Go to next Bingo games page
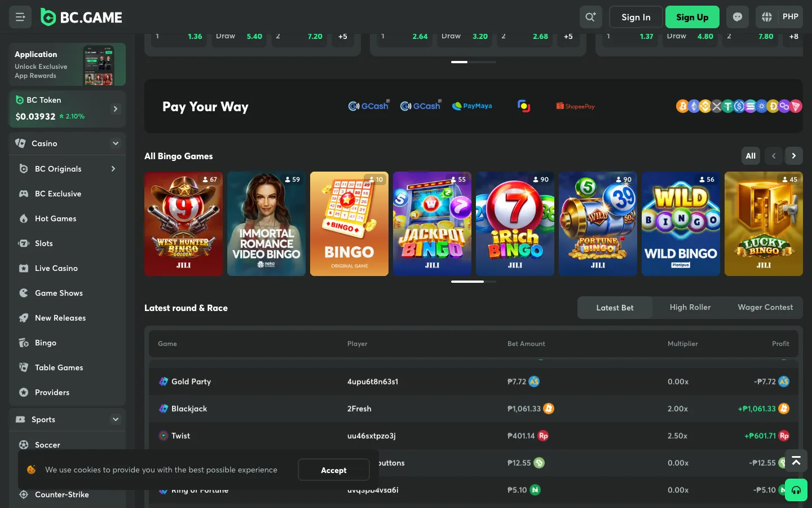The height and width of the screenshot is (508, 812). pos(794,156)
